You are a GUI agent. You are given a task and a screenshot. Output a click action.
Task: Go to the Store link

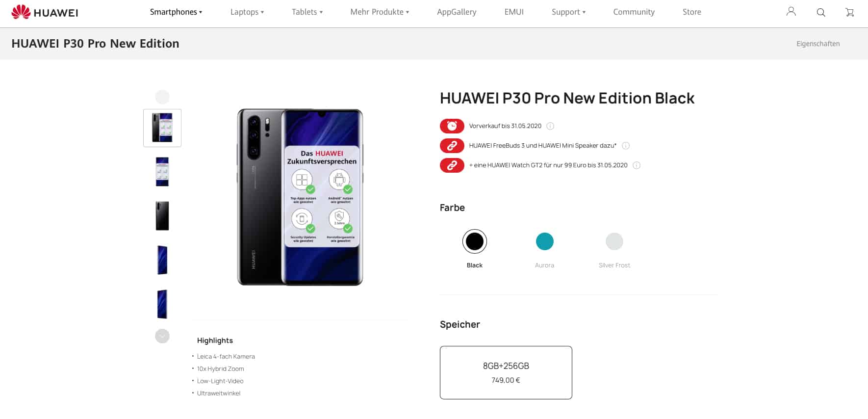point(692,12)
